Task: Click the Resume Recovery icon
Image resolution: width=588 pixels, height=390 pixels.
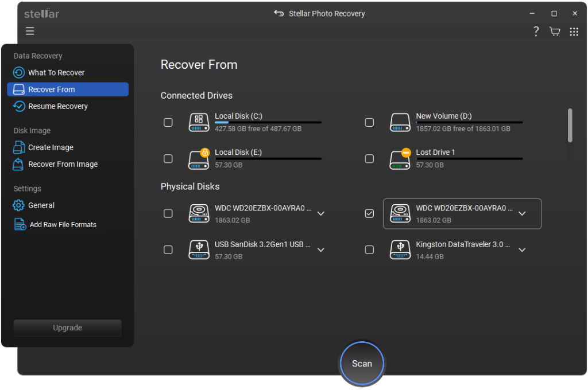Action: (19, 107)
